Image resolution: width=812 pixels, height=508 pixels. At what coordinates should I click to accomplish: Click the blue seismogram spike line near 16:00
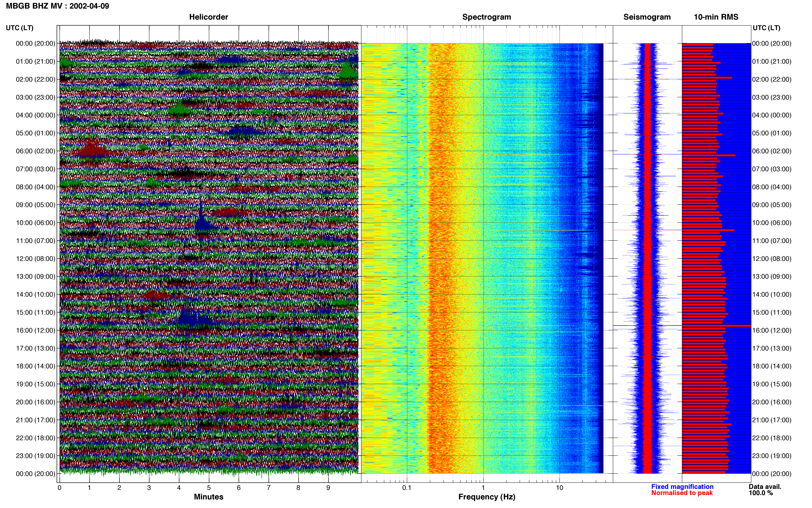[x=647, y=326]
